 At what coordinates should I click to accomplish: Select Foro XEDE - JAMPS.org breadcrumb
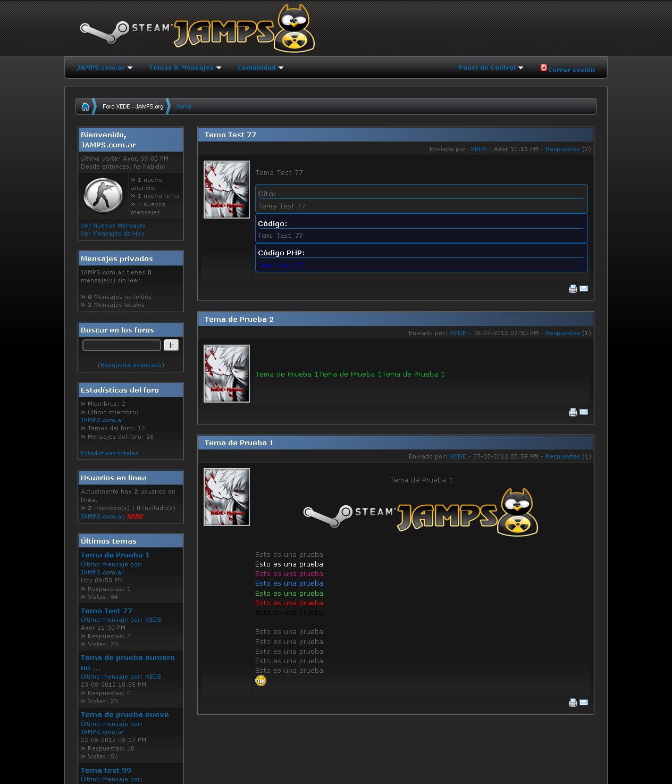[x=133, y=106]
